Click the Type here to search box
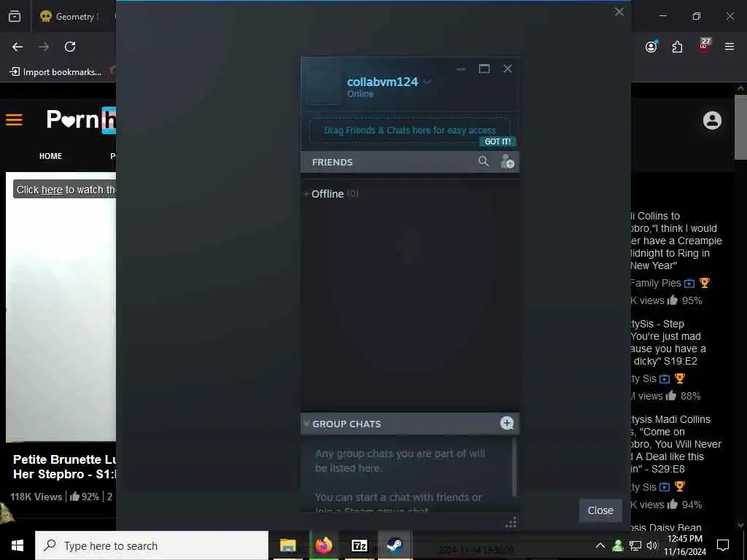 152,545
